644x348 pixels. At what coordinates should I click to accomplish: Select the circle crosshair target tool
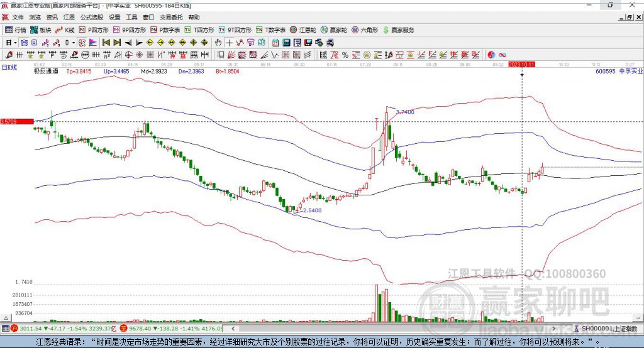point(128,55)
